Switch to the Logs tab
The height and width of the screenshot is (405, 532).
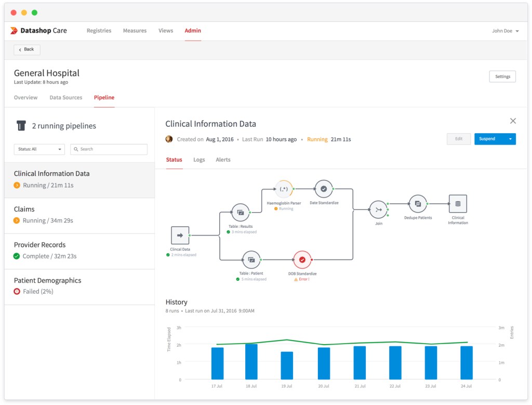(199, 160)
